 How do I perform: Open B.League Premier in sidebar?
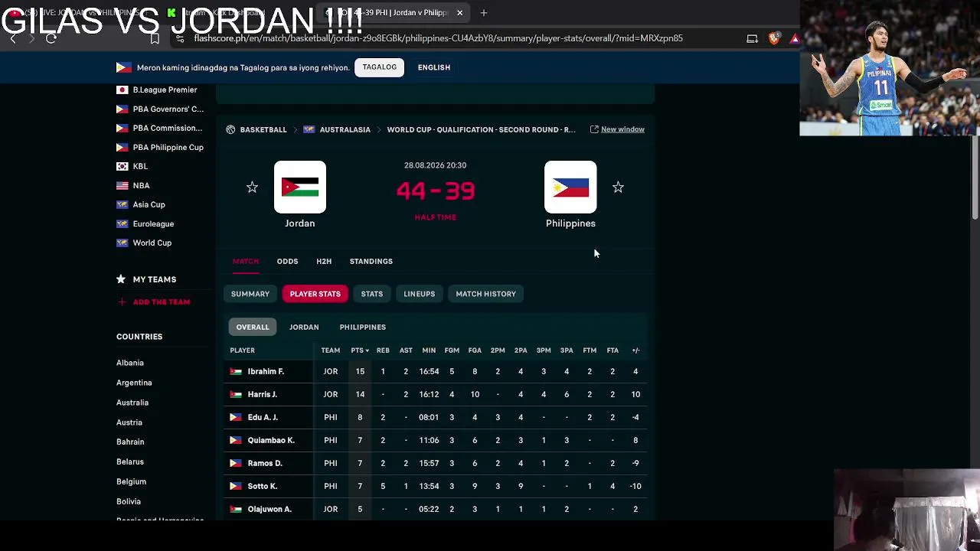click(165, 90)
